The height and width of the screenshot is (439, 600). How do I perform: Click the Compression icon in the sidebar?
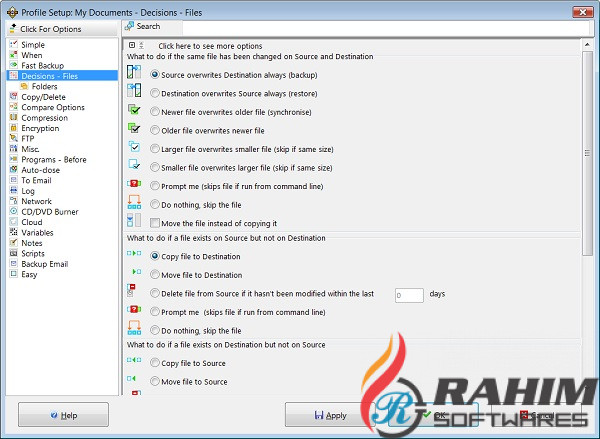point(14,117)
